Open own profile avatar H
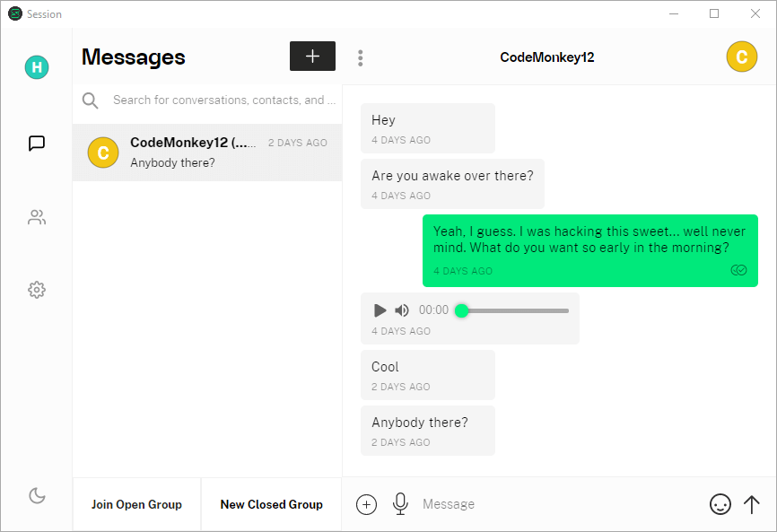 click(x=37, y=67)
